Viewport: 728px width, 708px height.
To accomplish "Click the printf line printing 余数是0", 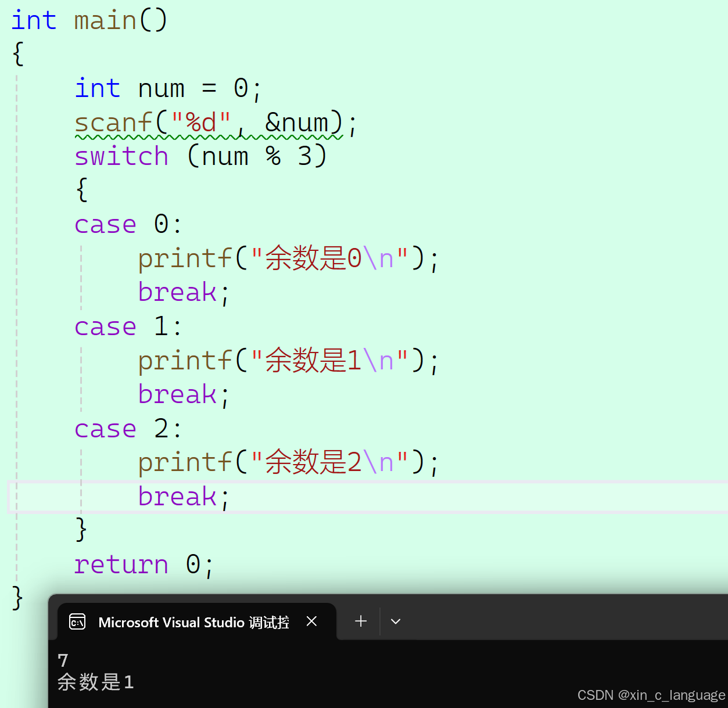I will pyautogui.click(x=288, y=258).
